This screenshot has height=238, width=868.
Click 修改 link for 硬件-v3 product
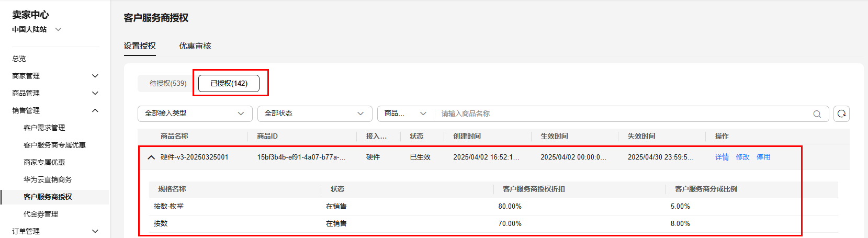coord(743,157)
